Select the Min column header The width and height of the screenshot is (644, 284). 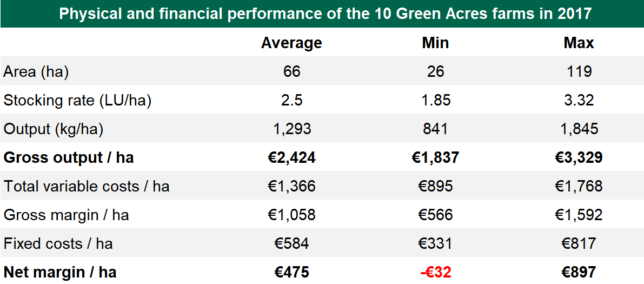tap(435, 43)
